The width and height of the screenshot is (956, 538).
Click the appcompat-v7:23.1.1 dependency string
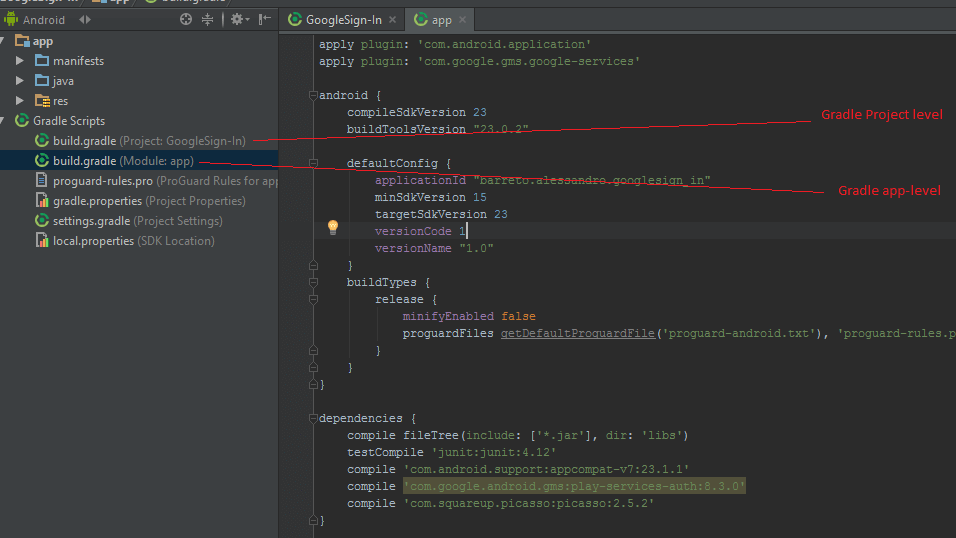pyautogui.click(x=546, y=470)
